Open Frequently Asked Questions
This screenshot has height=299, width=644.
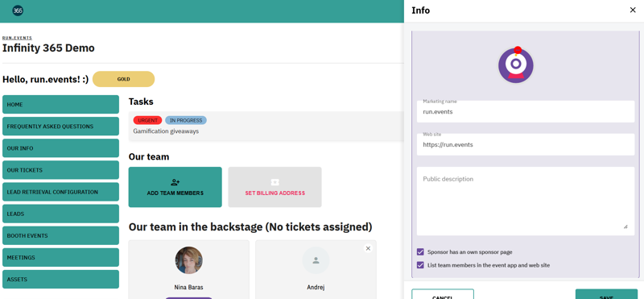click(61, 127)
